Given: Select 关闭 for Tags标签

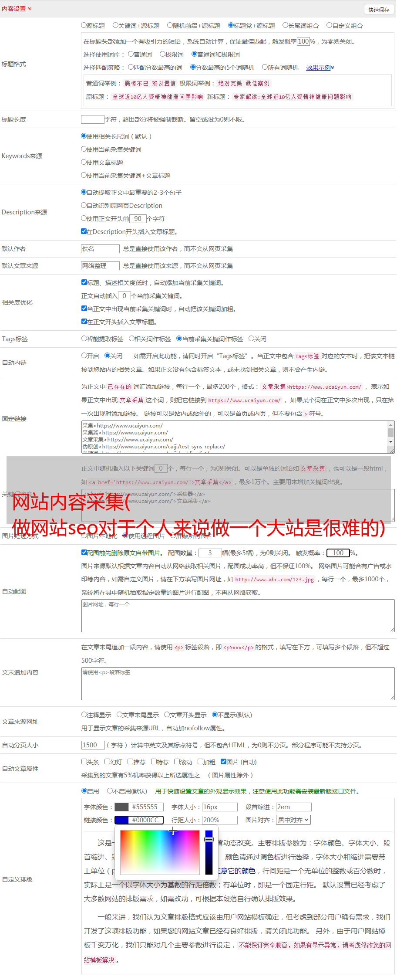Looking at the screenshot, I should click(x=252, y=339).
